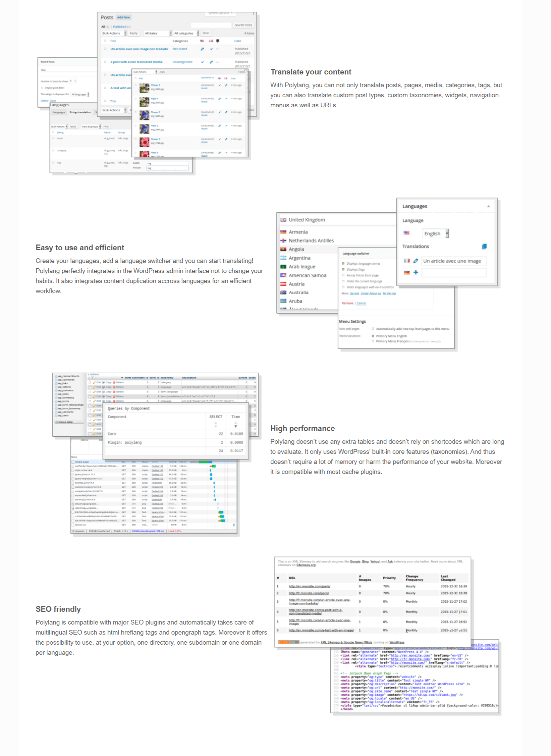551x756 pixels.
Task: Toggle the select-all checkbox in Posts header
Action: pyautogui.click(x=105, y=41)
